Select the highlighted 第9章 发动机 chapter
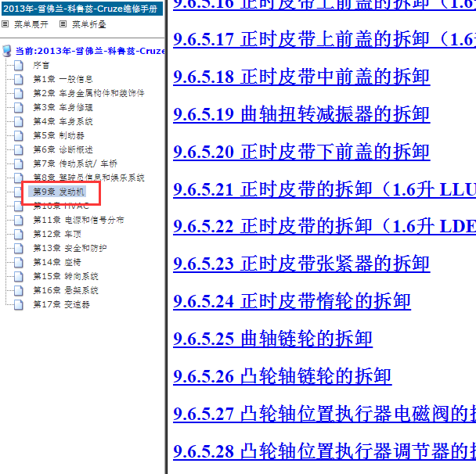This screenshot has width=476, height=474. [59, 192]
